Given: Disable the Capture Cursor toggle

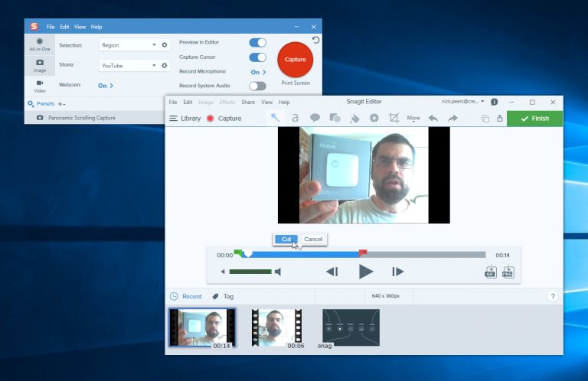Looking at the screenshot, I should [x=257, y=57].
